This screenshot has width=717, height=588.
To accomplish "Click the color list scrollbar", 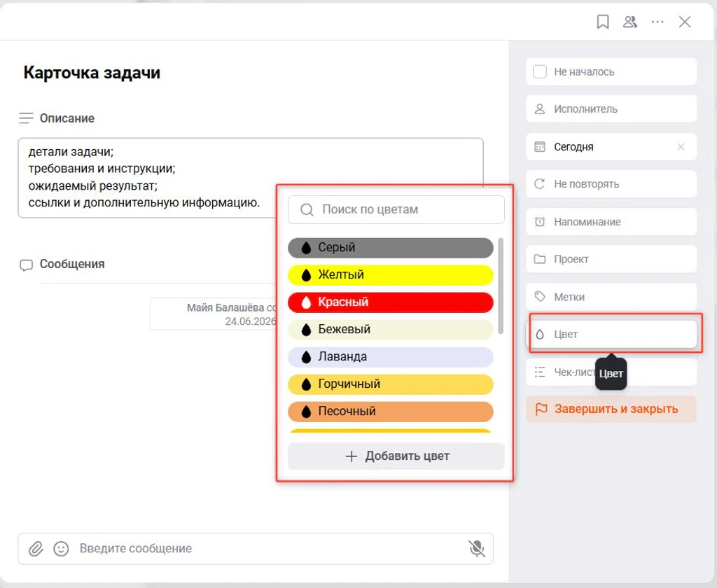I will (500, 286).
